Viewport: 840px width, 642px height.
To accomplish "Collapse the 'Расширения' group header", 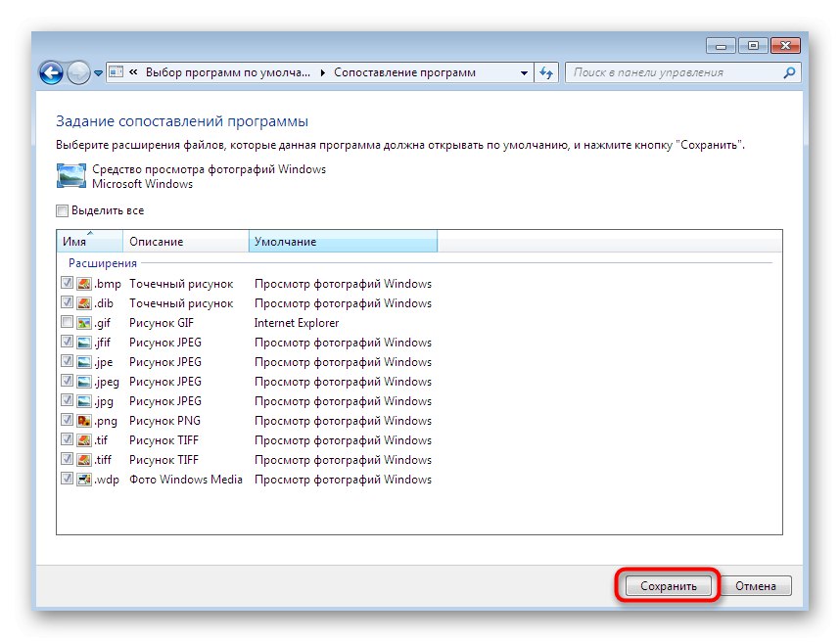I will point(103,263).
